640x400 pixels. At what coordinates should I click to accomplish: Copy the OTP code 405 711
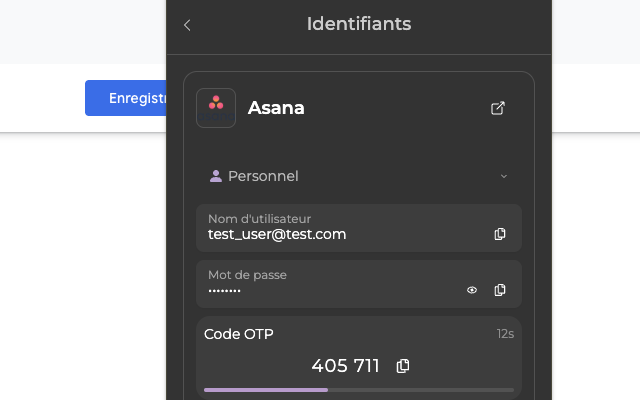pos(403,366)
